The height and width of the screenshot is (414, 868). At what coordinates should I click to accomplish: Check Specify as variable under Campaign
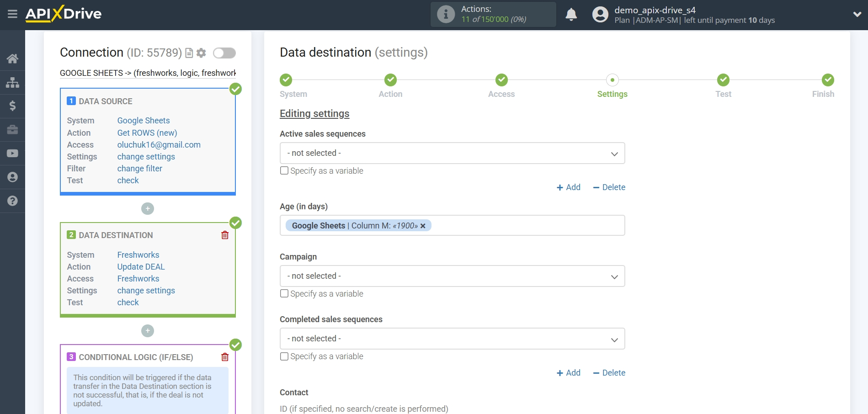coord(284,293)
